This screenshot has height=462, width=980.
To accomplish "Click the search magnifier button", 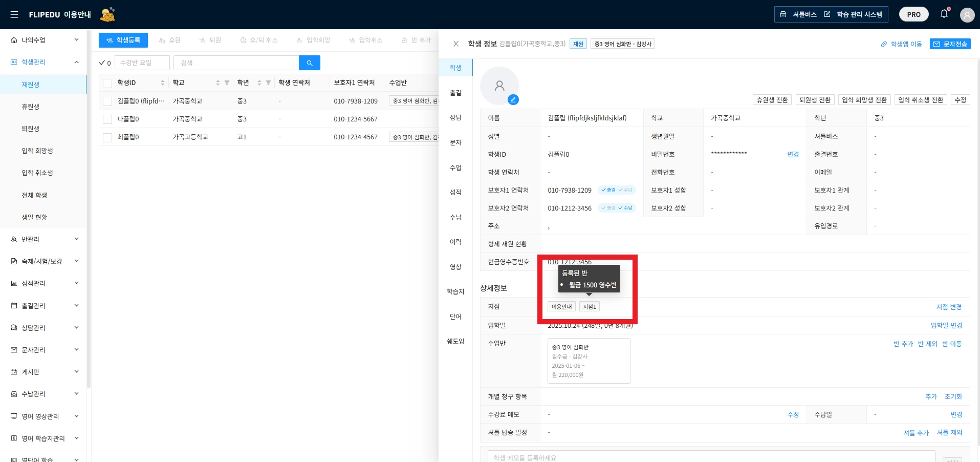I will [310, 63].
